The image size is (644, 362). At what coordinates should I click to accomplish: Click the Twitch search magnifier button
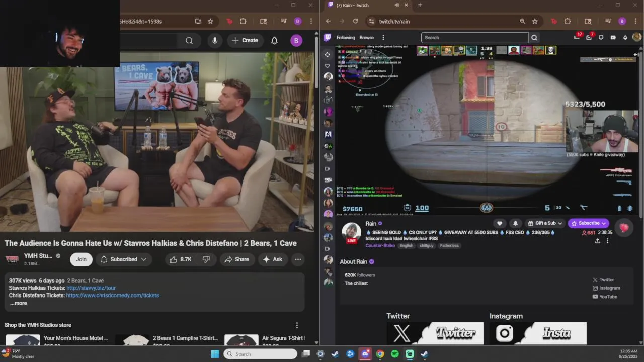tap(534, 37)
